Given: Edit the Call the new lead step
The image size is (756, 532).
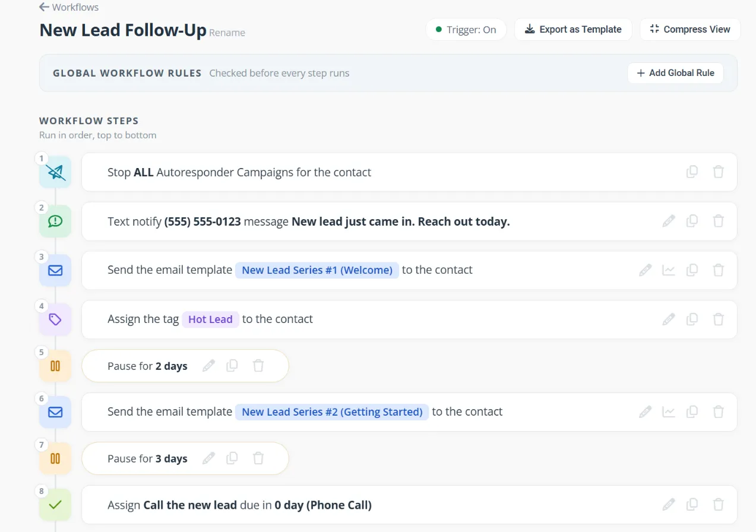Looking at the screenshot, I should [669, 505].
